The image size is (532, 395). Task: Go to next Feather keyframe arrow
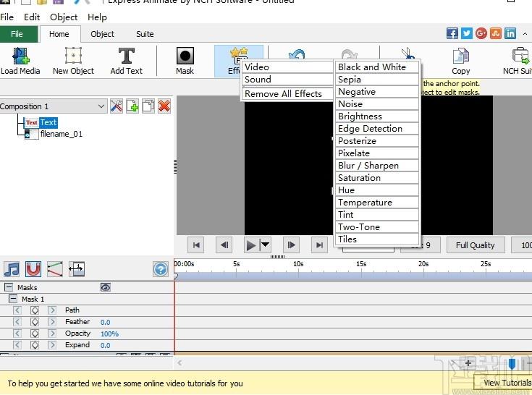tap(52, 322)
